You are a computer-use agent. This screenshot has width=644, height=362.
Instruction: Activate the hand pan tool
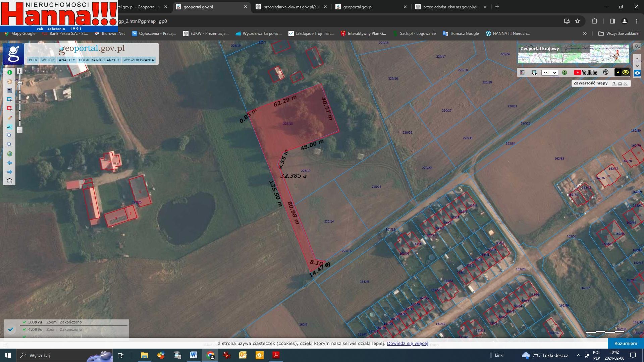point(9,81)
